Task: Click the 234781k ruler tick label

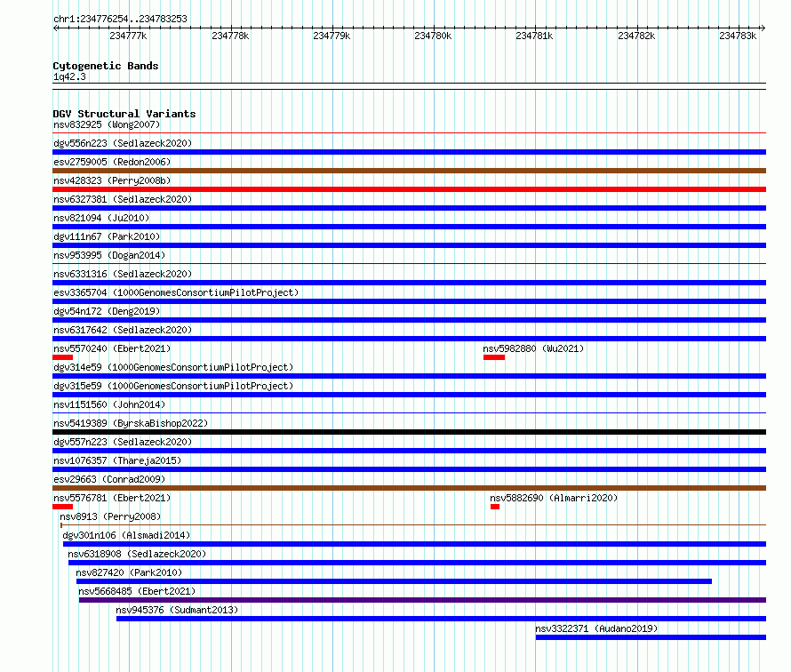Action: point(534,36)
